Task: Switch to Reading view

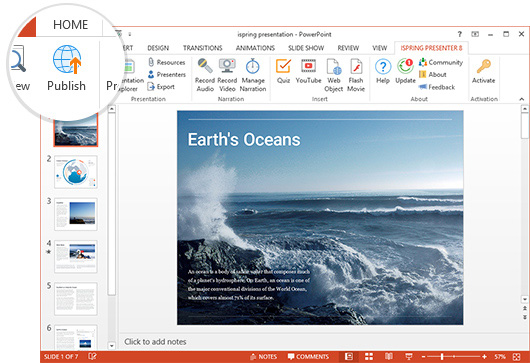Action: (389, 357)
